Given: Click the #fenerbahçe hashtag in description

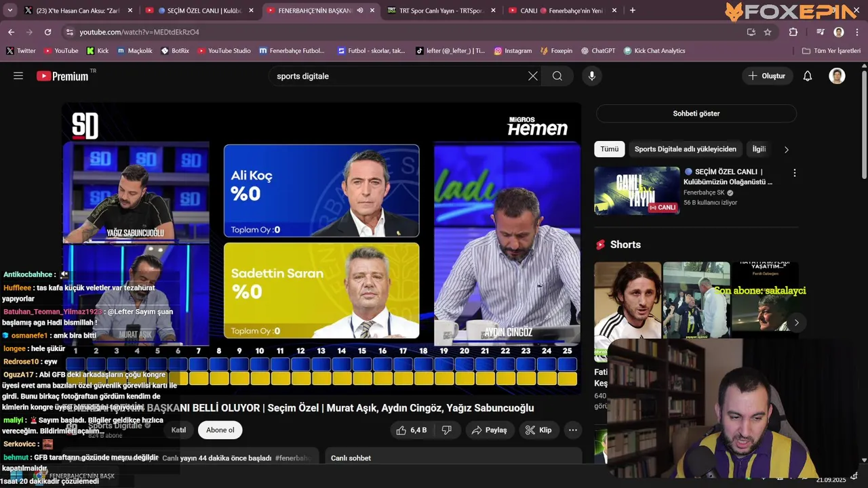Looking at the screenshot, I should (x=293, y=458).
